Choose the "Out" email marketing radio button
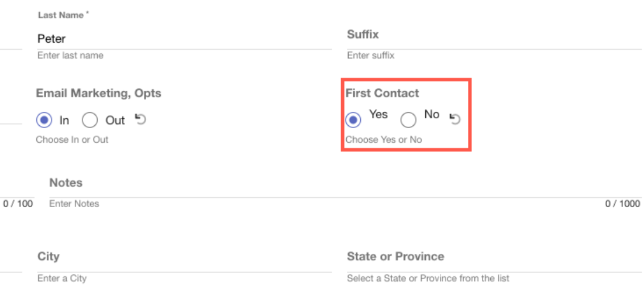 click(89, 121)
